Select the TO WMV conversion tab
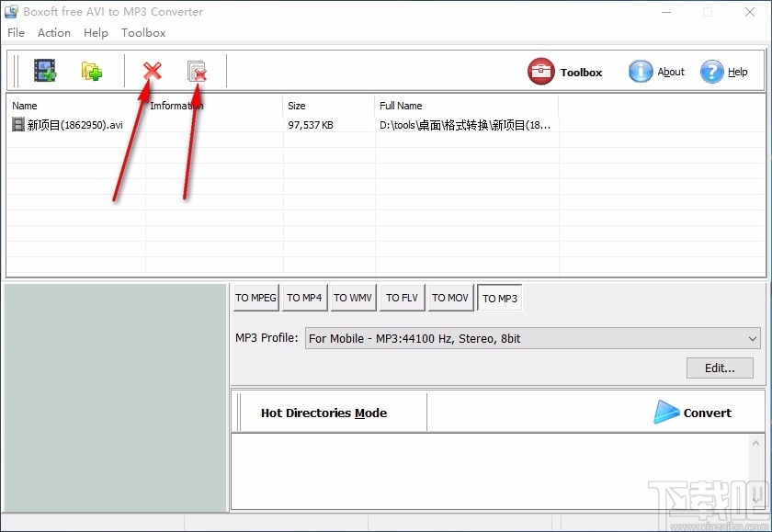 353,298
